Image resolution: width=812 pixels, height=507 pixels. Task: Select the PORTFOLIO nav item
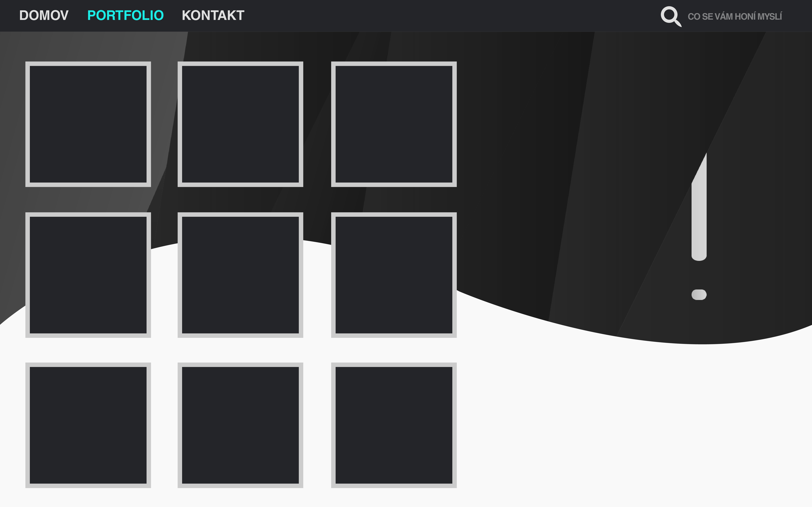click(125, 15)
